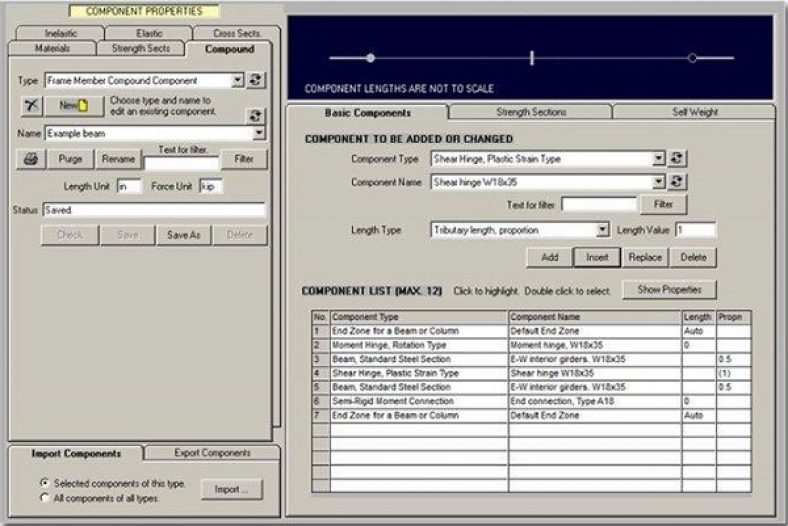Go to the Export Components tab
This screenshot has height=526, width=788.
pyautogui.click(x=212, y=453)
